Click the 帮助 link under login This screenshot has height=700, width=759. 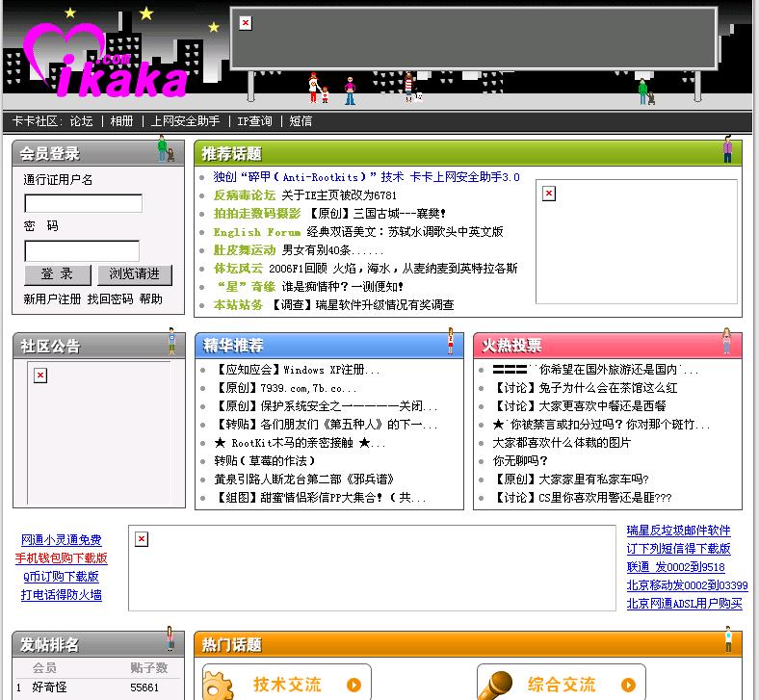(x=150, y=298)
